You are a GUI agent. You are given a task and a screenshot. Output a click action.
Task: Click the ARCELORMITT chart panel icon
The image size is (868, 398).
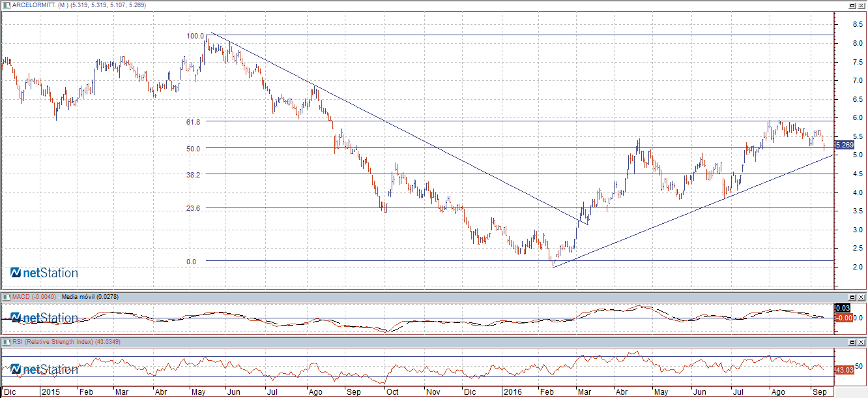click(7, 5)
